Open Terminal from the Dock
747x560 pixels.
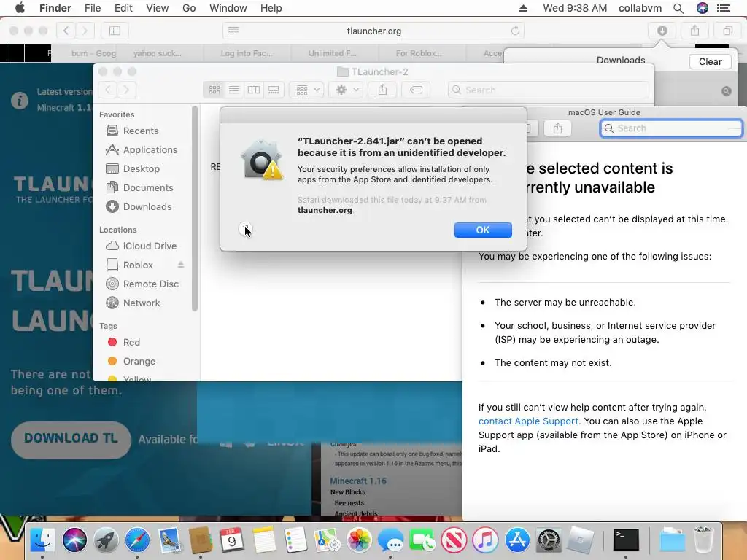[x=625, y=540]
